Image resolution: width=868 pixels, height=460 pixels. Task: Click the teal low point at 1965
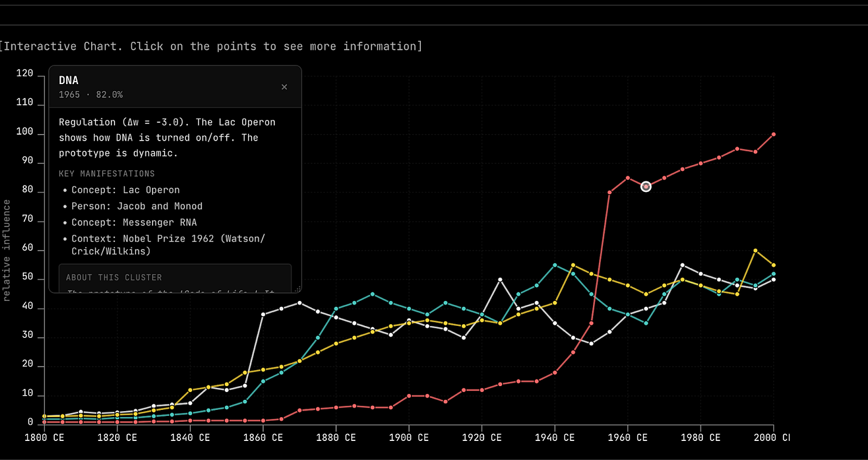(646, 323)
